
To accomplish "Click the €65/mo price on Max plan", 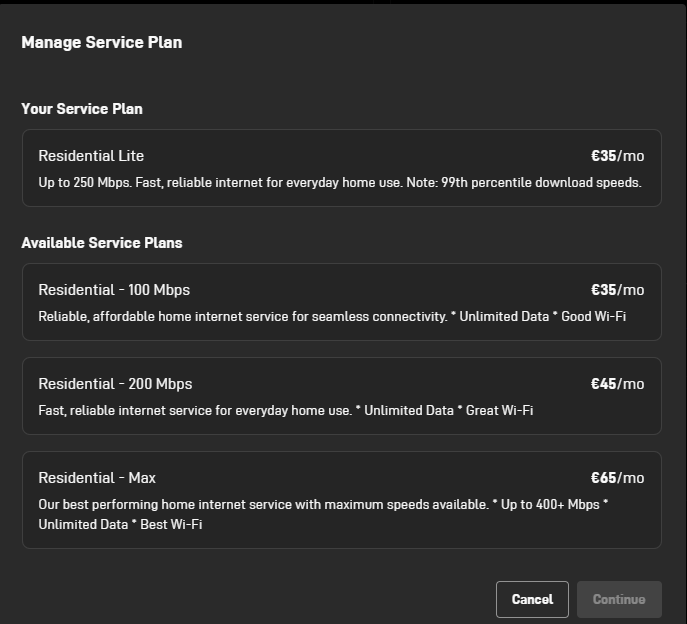I will [617, 478].
